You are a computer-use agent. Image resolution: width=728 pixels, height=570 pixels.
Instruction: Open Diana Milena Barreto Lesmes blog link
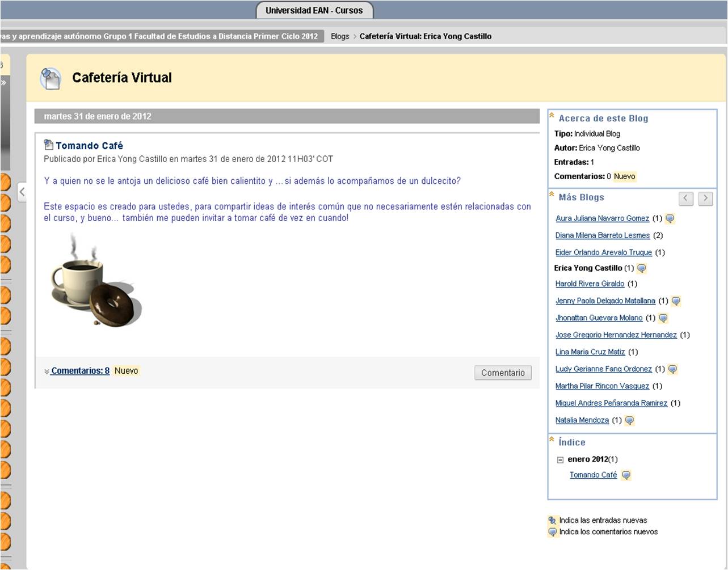pos(603,235)
